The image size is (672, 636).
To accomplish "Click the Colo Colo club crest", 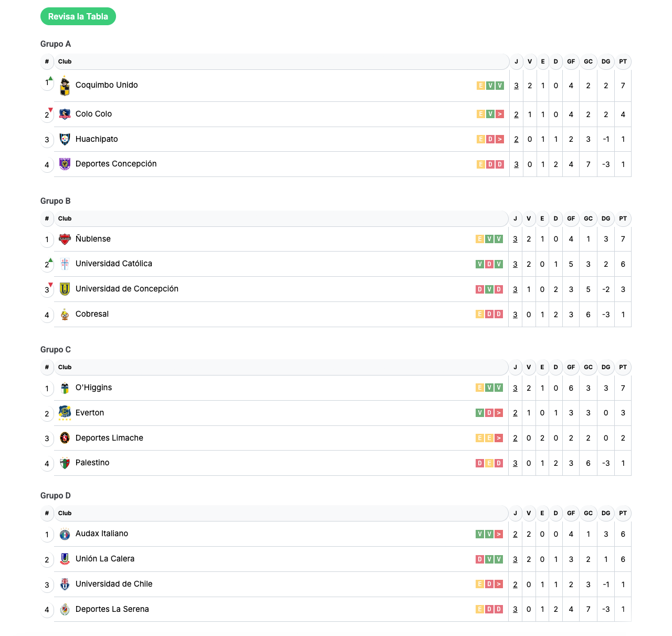I will [x=65, y=114].
